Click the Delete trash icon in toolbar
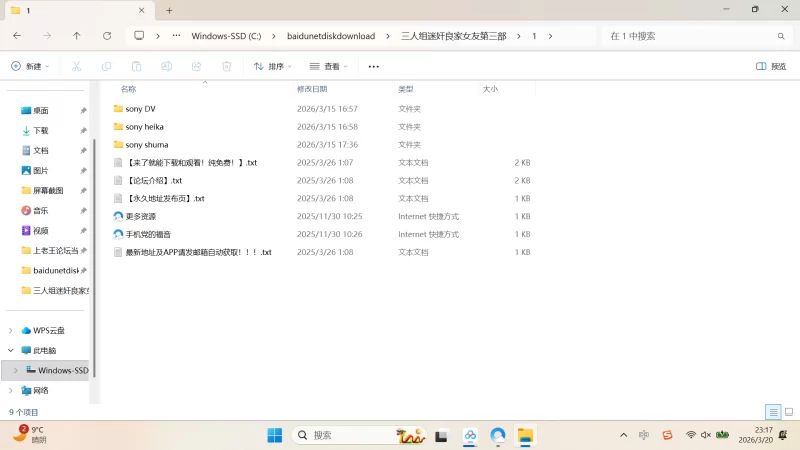This screenshot has width=800, height=450. pos(227,66)
